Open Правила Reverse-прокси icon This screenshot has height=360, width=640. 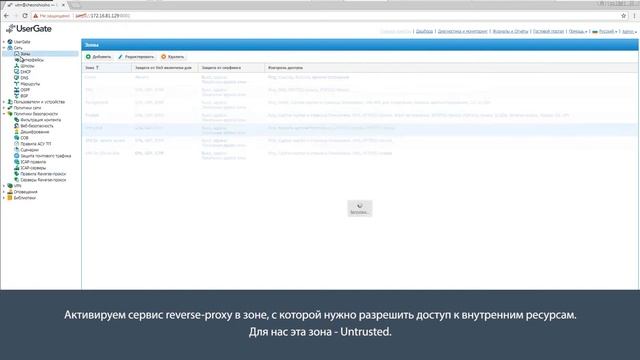click(17, 173)
